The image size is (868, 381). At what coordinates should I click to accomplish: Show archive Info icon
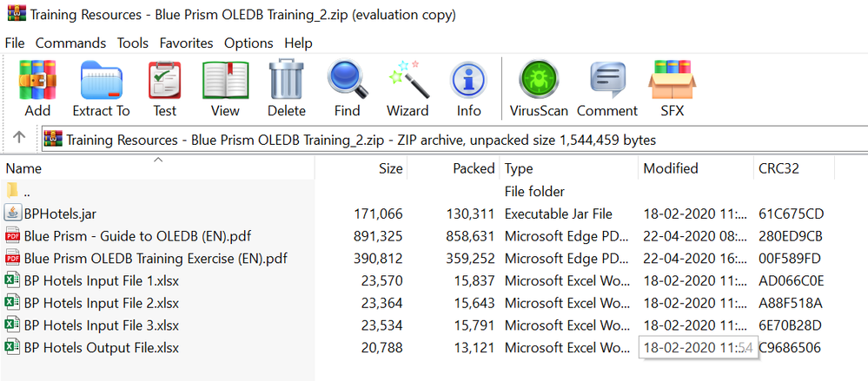pyautogui.click(x=468, y=80)
